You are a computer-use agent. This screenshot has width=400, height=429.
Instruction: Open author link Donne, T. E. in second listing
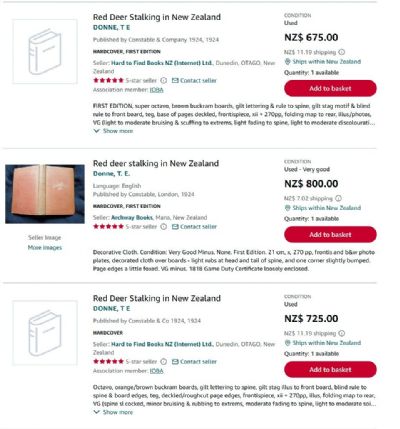point(111,174)
